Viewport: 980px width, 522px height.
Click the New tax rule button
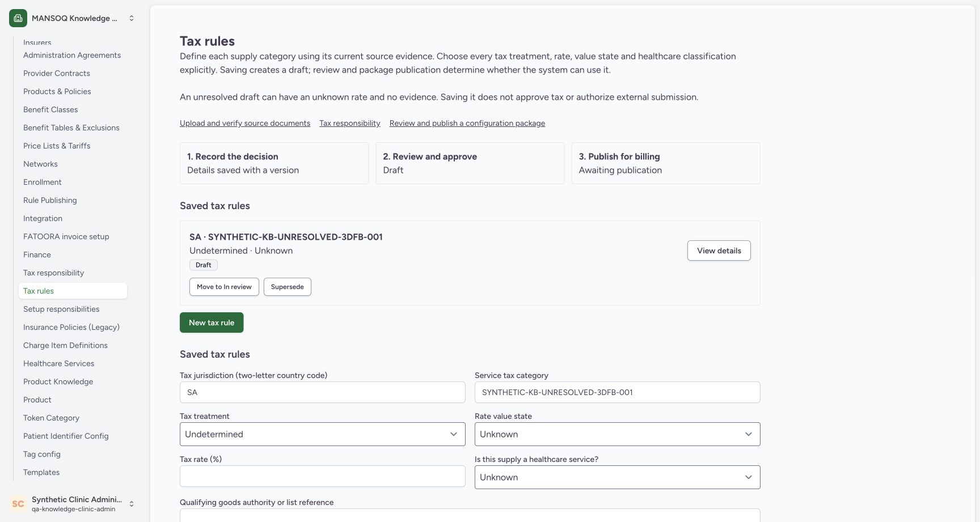point(212,322)
